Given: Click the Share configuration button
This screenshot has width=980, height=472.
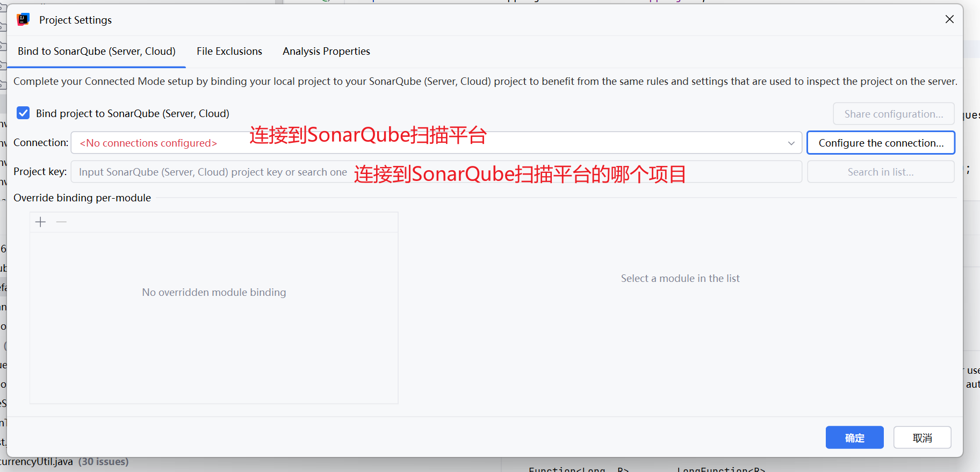Looking at the screenshot, I should tap(893, 114).
